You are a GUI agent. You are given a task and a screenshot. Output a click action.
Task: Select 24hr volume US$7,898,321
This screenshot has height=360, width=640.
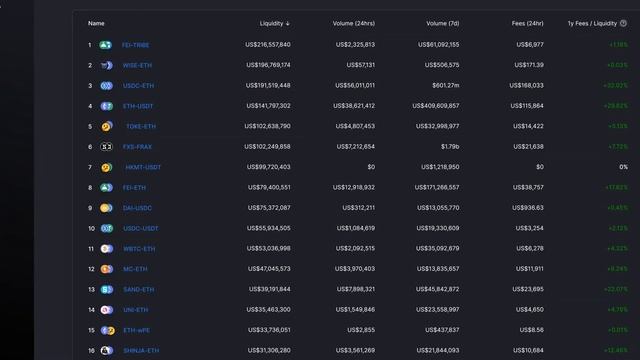point(356,289)
